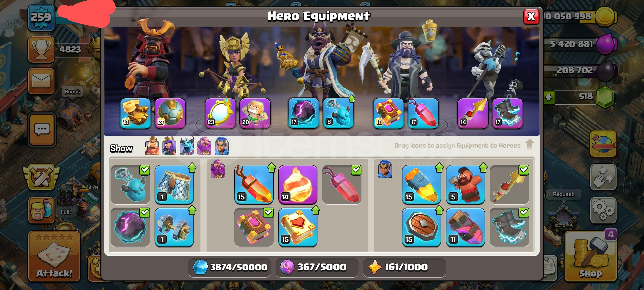This screenshot has width=644, height=290.
Task: Open the chat speech bubble panel
Action: point(42,130)
